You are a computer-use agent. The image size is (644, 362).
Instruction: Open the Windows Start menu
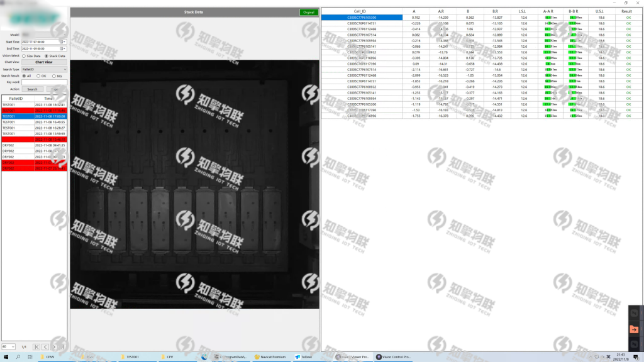pos(6,357)
